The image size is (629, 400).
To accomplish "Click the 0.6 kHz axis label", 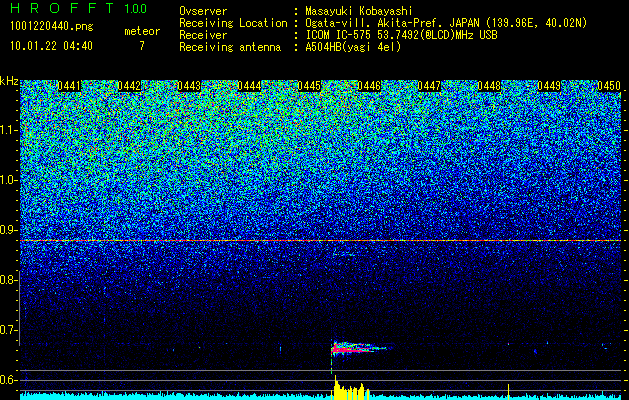I will 8,380.
